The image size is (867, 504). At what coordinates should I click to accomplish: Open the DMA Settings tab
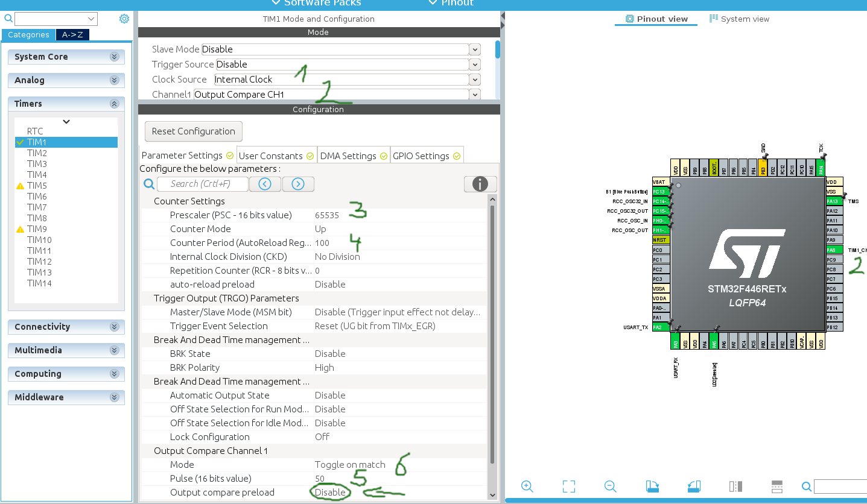click(354, 156)
